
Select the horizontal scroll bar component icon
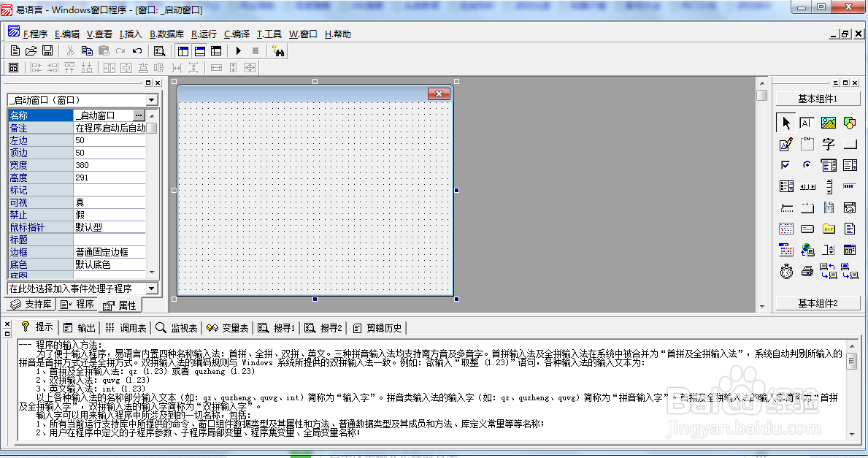(807, 187)
